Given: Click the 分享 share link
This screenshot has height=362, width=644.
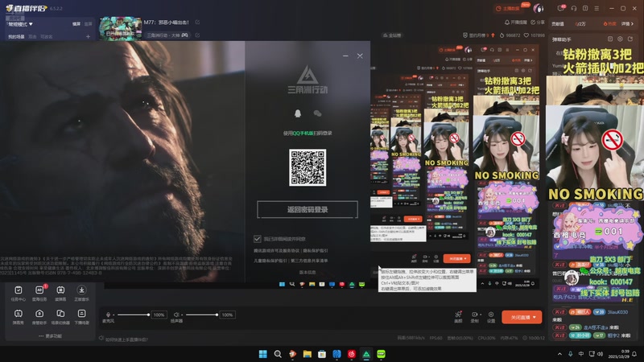Looking at the screenshot, I should tap(538, 23).
